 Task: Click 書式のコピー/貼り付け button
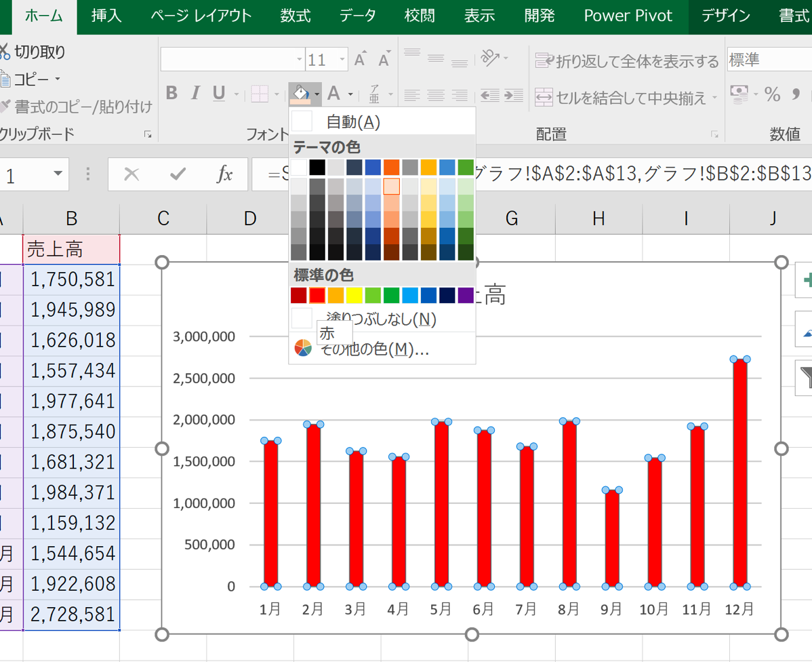point(77,106)
